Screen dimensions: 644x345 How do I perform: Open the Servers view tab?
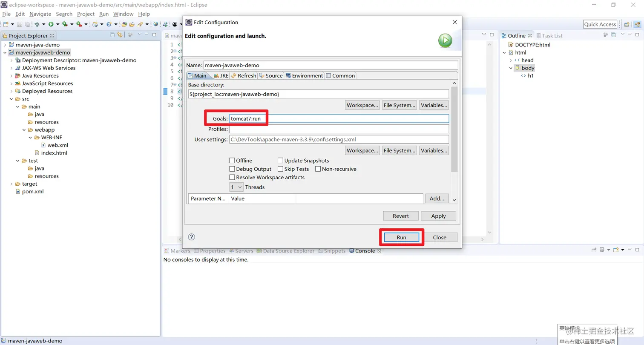[241, 251]
